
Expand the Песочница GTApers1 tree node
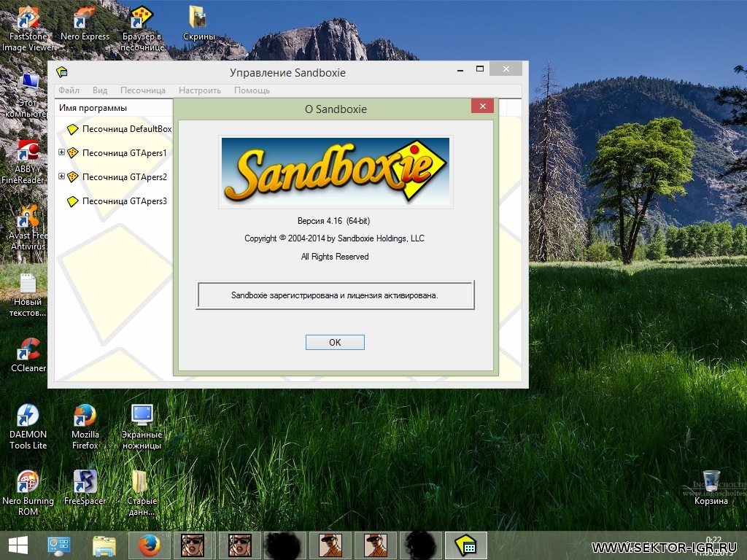61,152
